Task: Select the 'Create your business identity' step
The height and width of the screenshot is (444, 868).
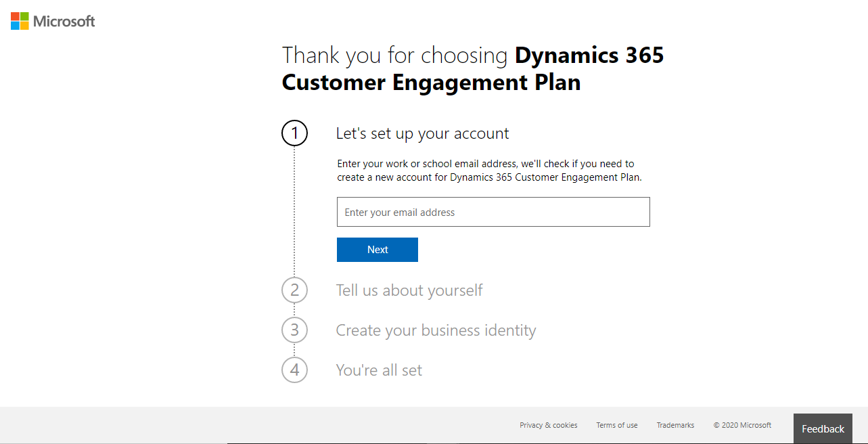Action: (x=436, y=330)
